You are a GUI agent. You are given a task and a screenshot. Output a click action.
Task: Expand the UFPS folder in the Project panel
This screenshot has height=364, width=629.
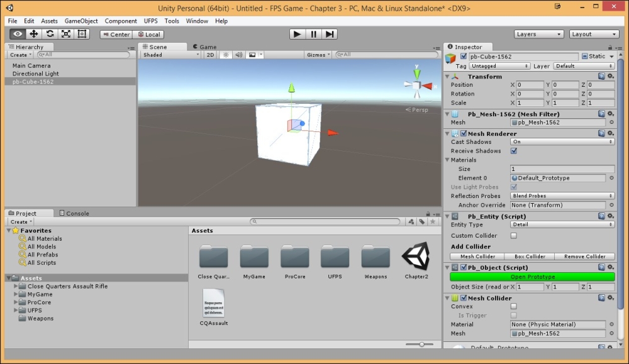point(15,310)
